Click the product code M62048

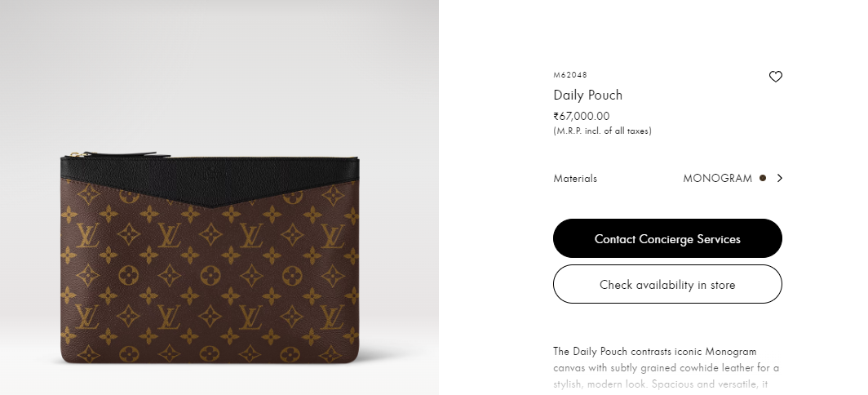click(570, 75)
